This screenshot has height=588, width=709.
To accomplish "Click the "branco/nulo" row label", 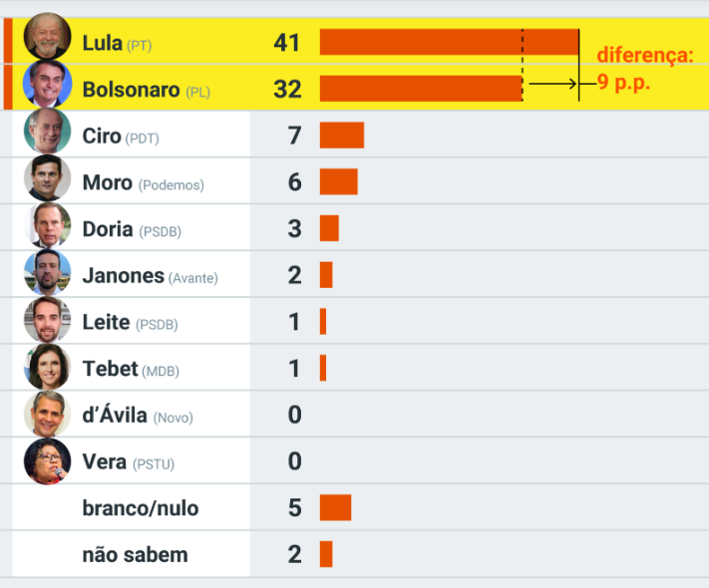I will (x=141, y=508).
